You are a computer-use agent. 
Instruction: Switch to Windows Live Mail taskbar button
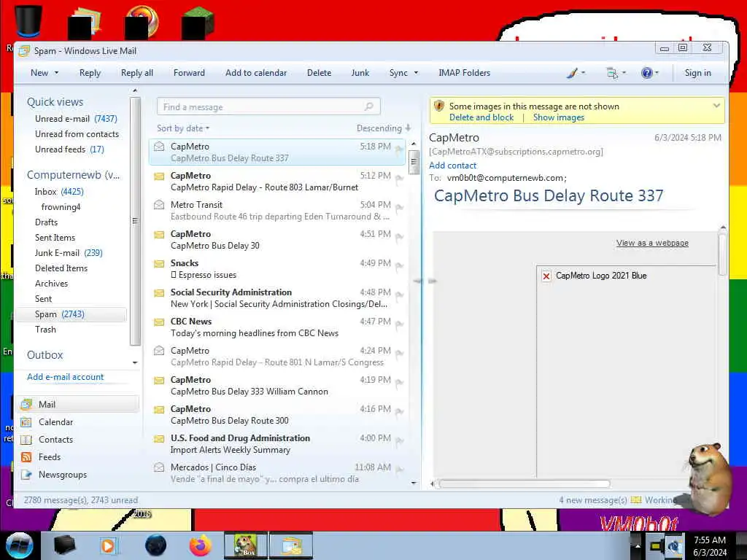tap(292, 545)
